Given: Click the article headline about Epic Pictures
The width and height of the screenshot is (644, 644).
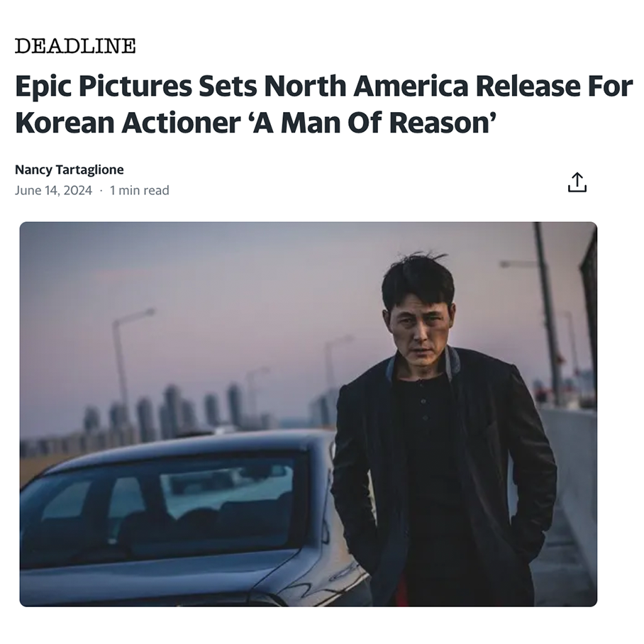Looking at the screenshot, I should [323, 104].
